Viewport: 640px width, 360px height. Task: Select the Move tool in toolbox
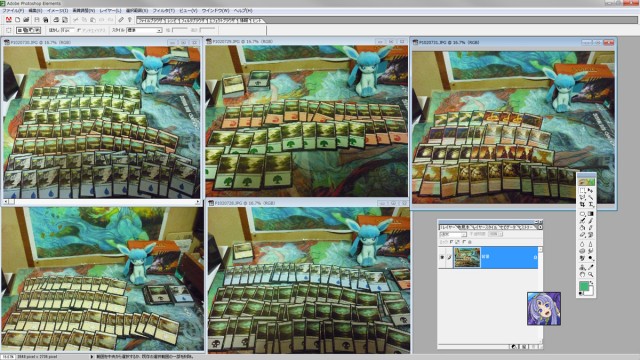click(x=590, y=190)
